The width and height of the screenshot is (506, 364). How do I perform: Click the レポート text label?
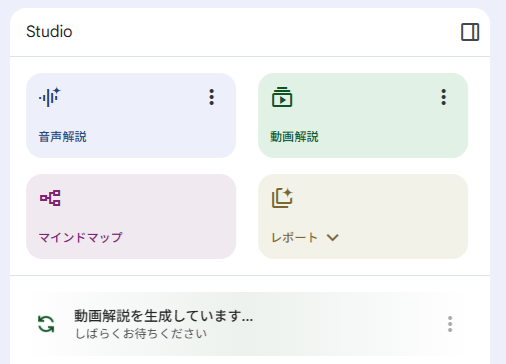pyautogui.click(x=294, y=238)
